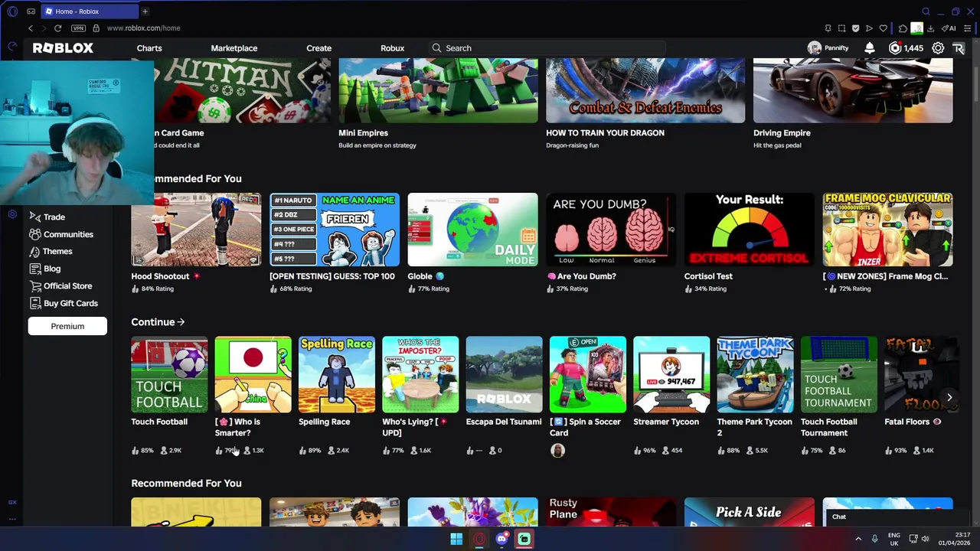This screenshot has width=980, height=551.
Task: Open the Driving Empire game title
Action: pyautogui.click(x=782, y=133)
